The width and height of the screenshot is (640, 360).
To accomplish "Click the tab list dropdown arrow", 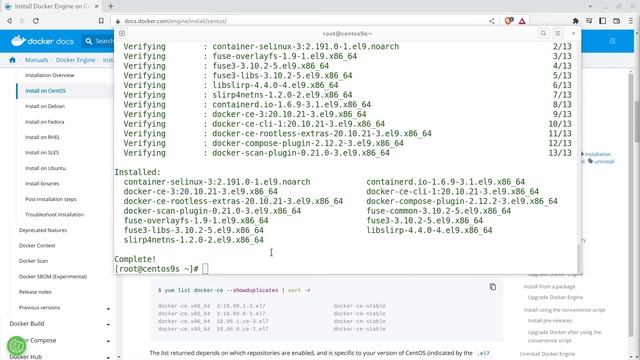I will (x=590, y=6).
